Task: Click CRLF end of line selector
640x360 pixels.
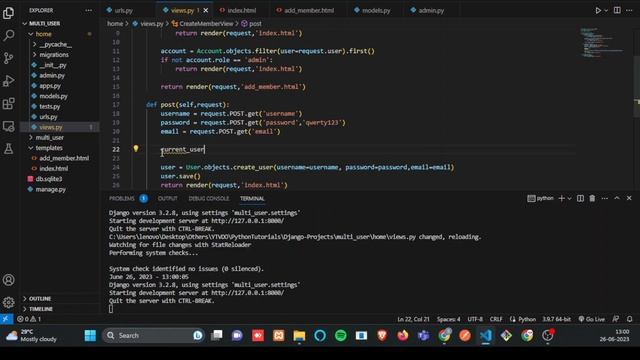Action: pos(496,319)
